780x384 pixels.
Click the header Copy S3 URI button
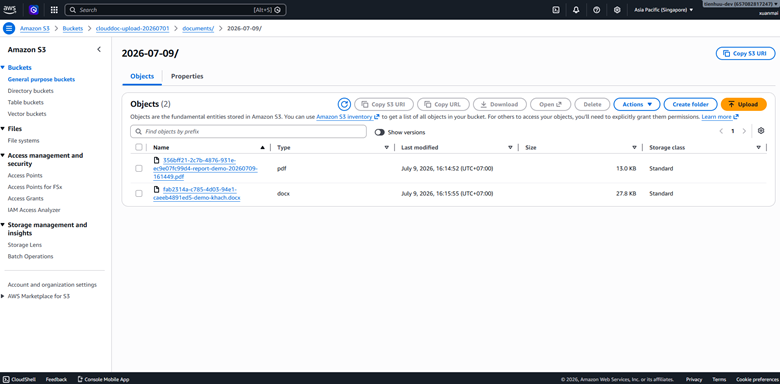[x=745, y=53]
